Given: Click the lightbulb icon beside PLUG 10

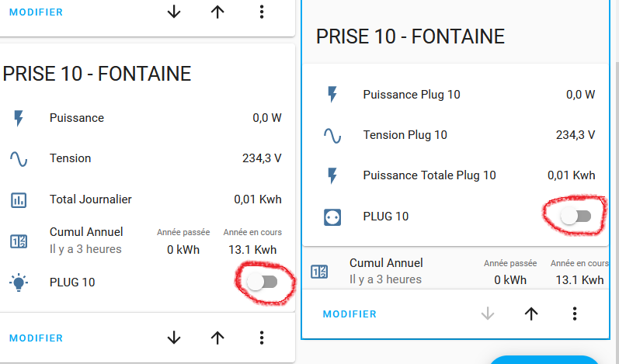Looking at the screenshot, I should click(19, 283).
